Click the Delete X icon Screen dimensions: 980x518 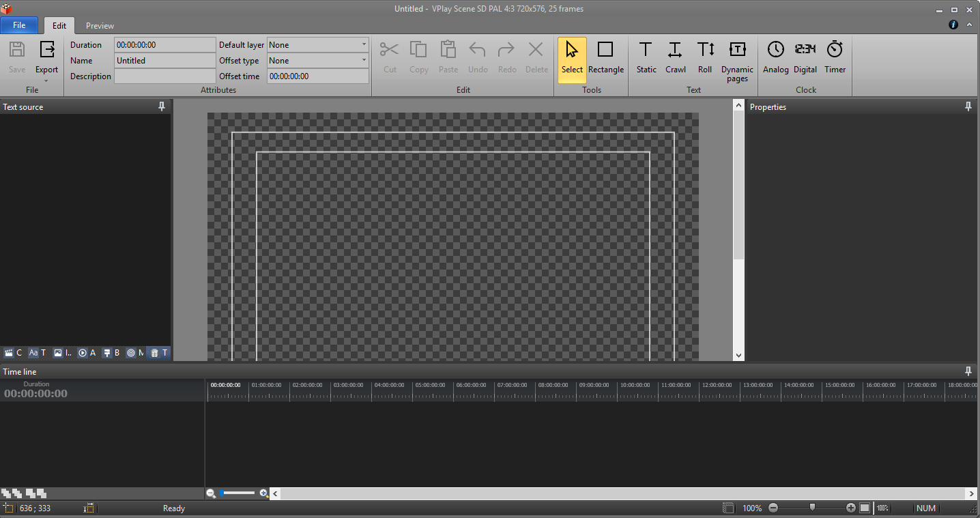tap(536, 57)
